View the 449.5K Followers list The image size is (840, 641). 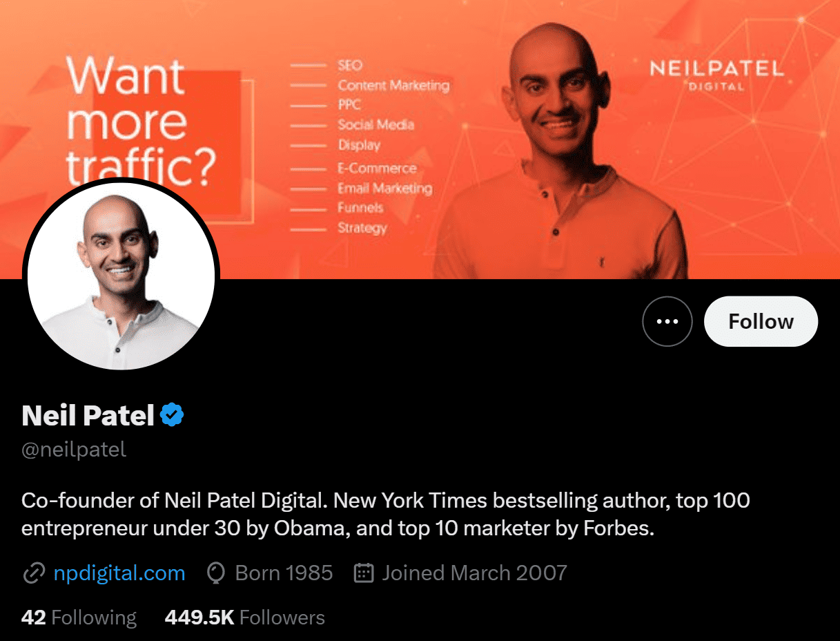tap(244, 618)
